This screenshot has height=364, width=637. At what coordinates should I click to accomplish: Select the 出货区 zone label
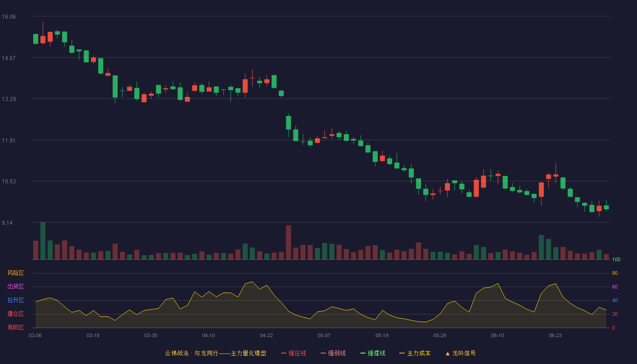tap(15, 287)
